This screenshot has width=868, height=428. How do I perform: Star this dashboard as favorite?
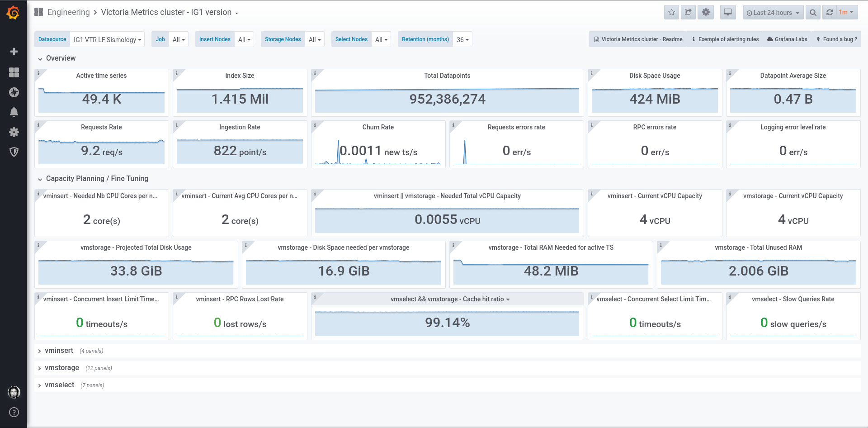(x=672, y=12)
